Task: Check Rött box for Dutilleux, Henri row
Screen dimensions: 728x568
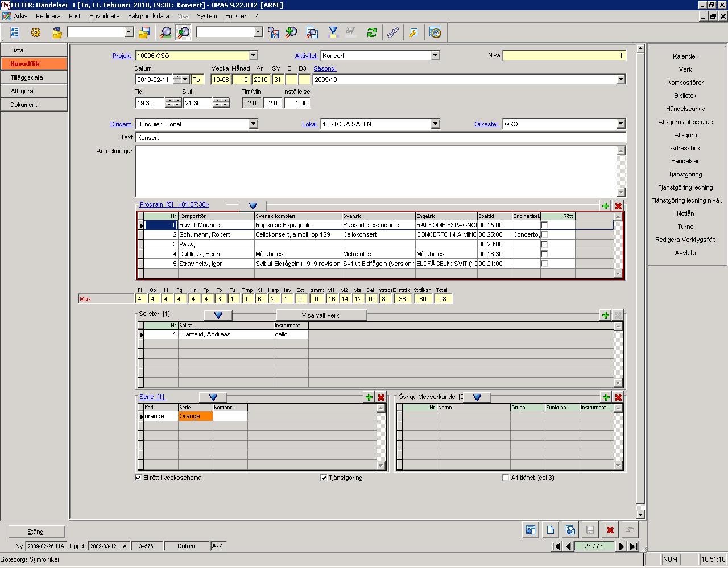Action: (x=544, y=254)
